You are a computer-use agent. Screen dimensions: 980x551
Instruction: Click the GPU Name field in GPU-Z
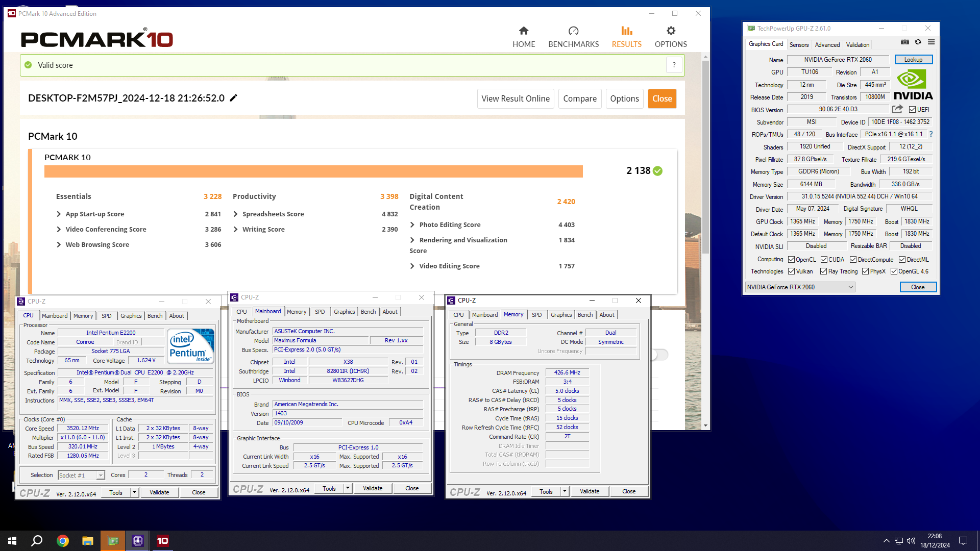coord(838,60)
